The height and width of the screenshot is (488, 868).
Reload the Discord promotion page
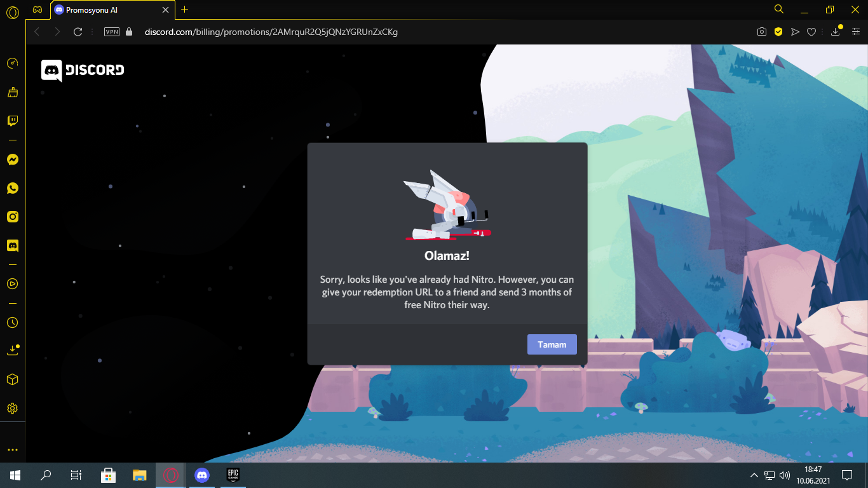(x=78, y=32)
